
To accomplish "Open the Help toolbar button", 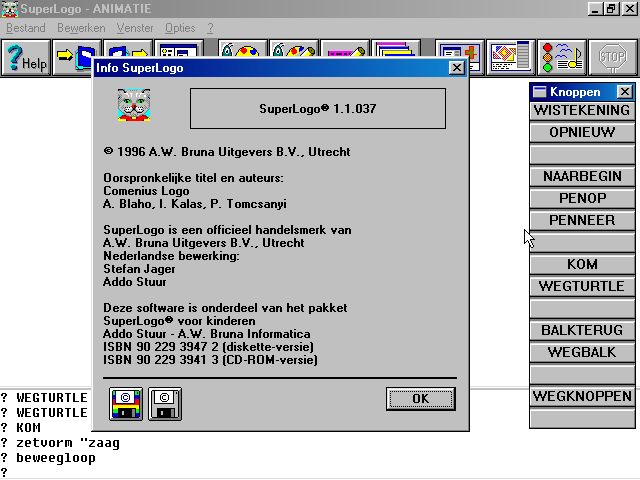I will tap(26, 58).
